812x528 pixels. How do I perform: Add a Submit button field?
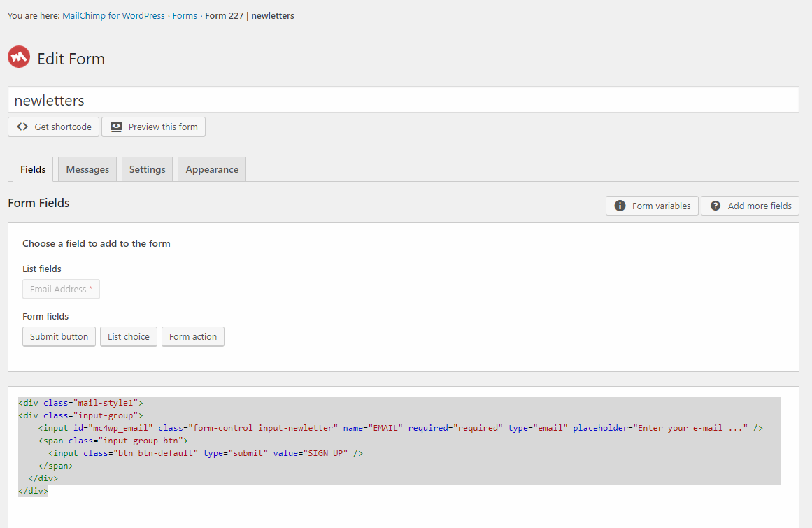click(x=59, y=337)
